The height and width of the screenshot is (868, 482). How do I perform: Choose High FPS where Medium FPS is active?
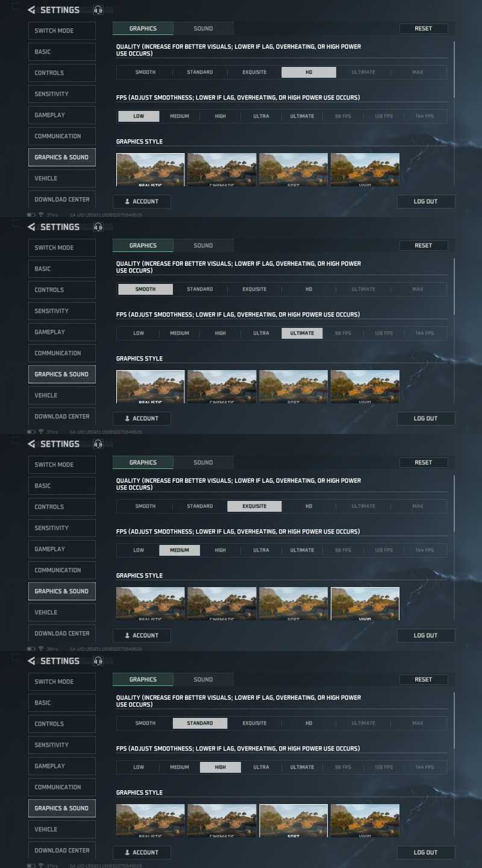coord(221,550)
